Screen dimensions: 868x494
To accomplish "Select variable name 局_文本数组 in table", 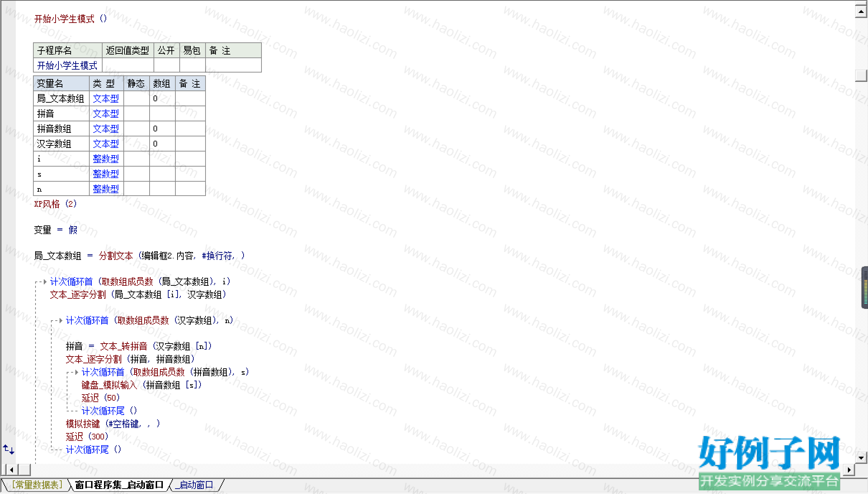I will pyautogui.click(x=61, y=98).
